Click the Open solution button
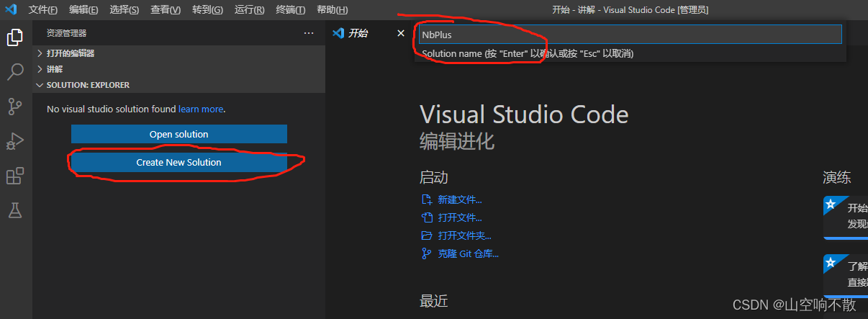Screen dimensions: 868x319 [178, 134]
